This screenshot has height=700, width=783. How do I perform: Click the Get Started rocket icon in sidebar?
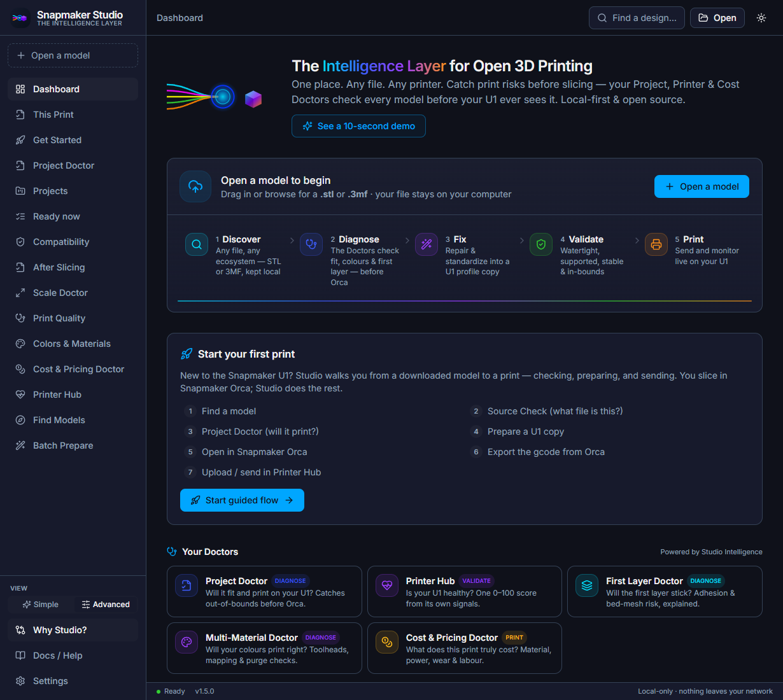(20, 140)
